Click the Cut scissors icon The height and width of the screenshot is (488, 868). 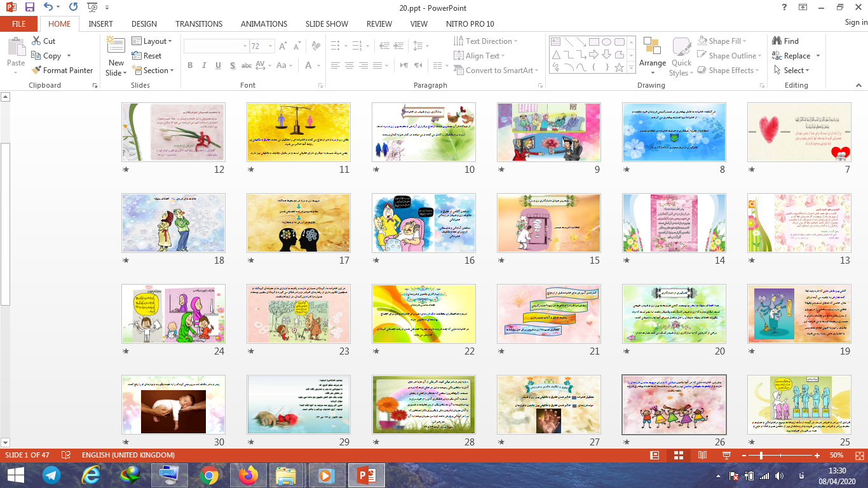point(36,41)
